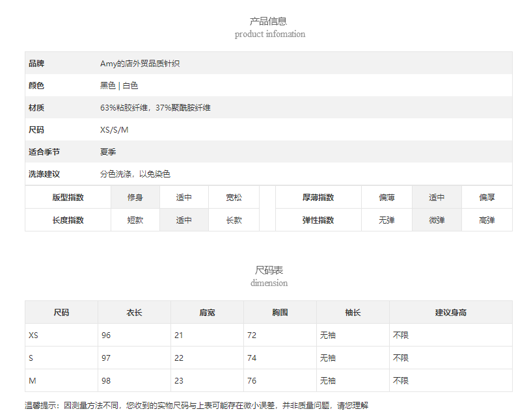Choose 短款 in the 长度指数 row
Screen dimensions: 529x420
[x=135, y=220]
